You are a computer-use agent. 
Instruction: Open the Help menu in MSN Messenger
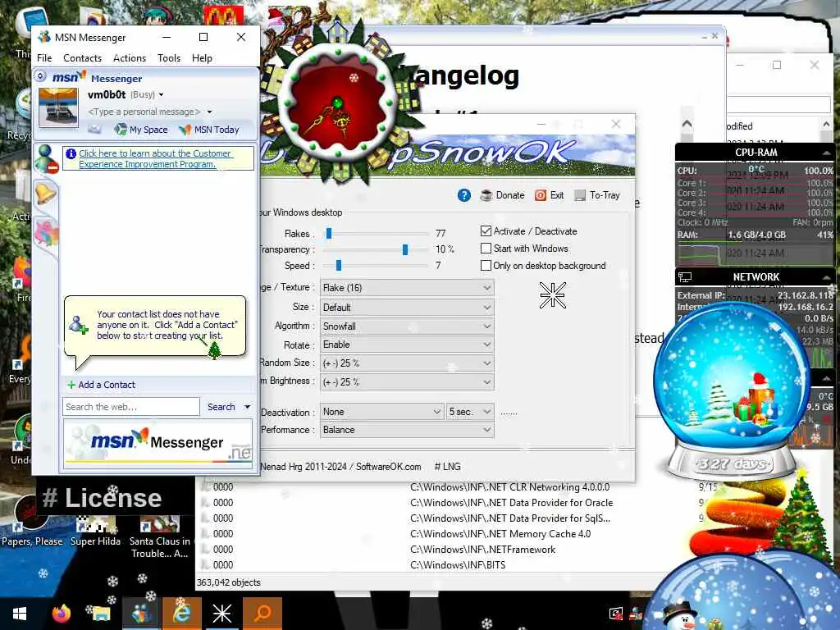click(x=202, y=58)
